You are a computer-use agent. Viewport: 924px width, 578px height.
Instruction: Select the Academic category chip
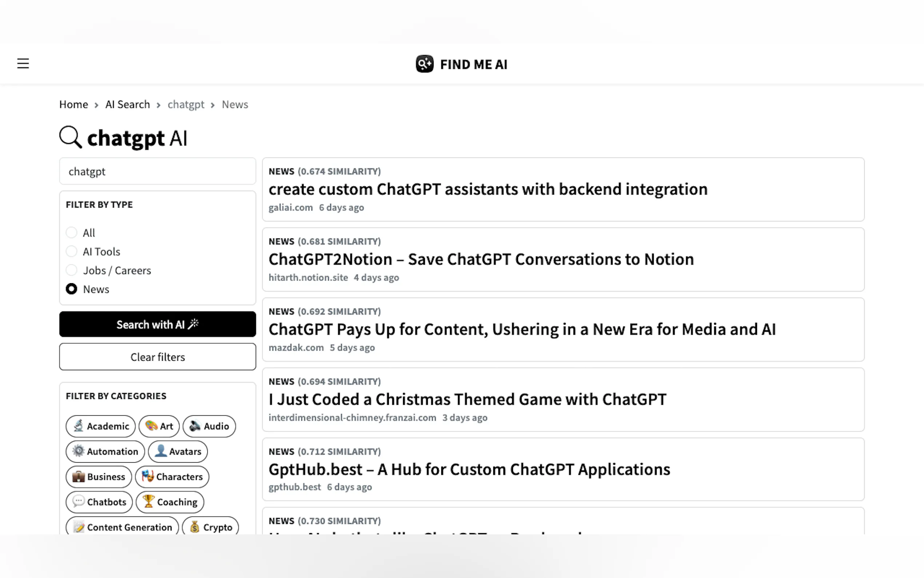tap(100, 426)
